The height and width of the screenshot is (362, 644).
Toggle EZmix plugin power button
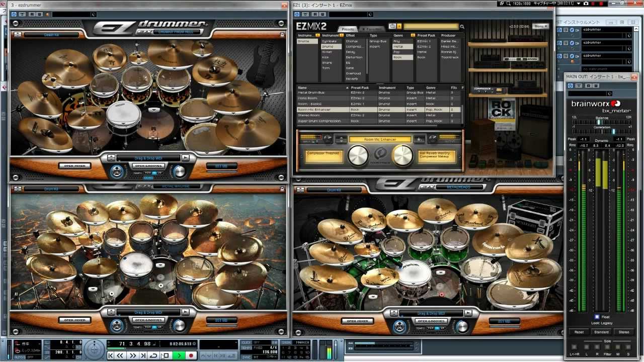(x=297, y=14)
